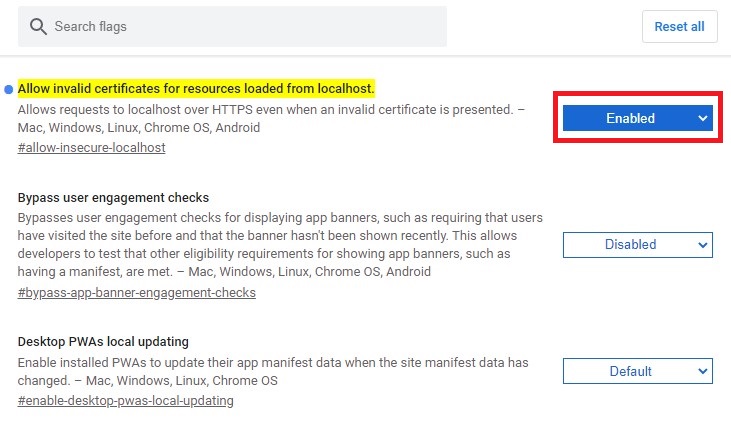Screen dimensions: 731x438
Task: Click the blue modified-flag dot indicator
Action: pyautogui.click(x=9, y=89)
